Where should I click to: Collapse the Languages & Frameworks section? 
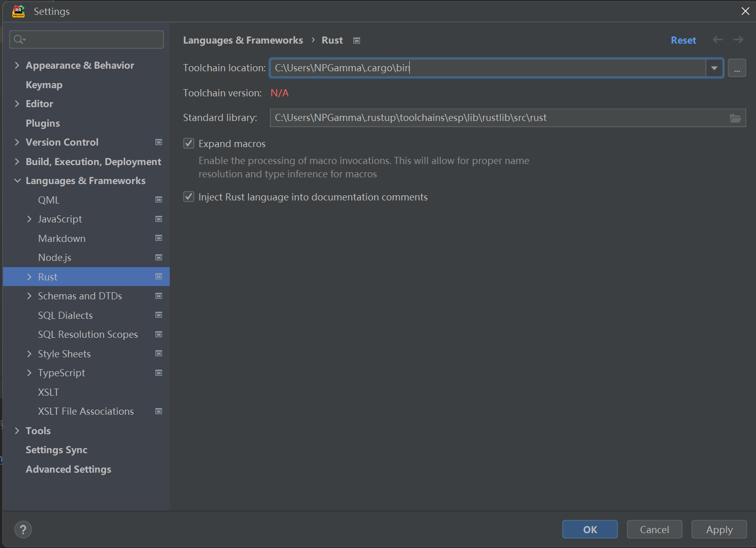[x=17, y=180]
